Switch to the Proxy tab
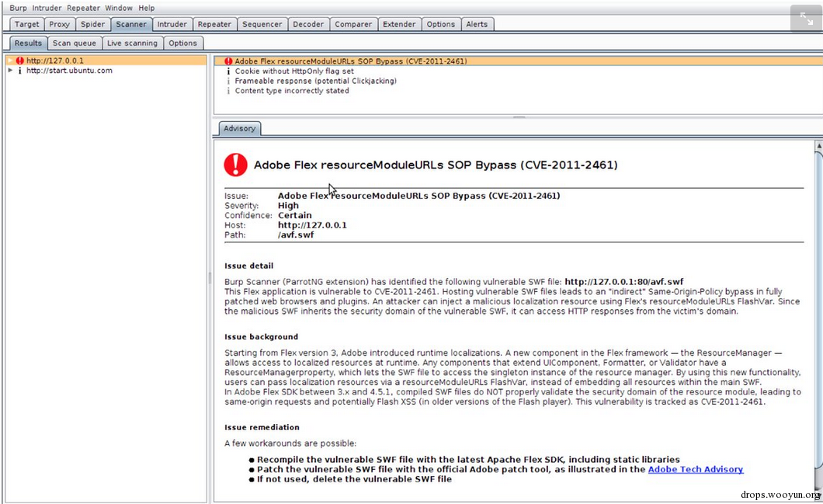This screenshot has width=823, height=504. pyautogui.click(x=59, y=24)
